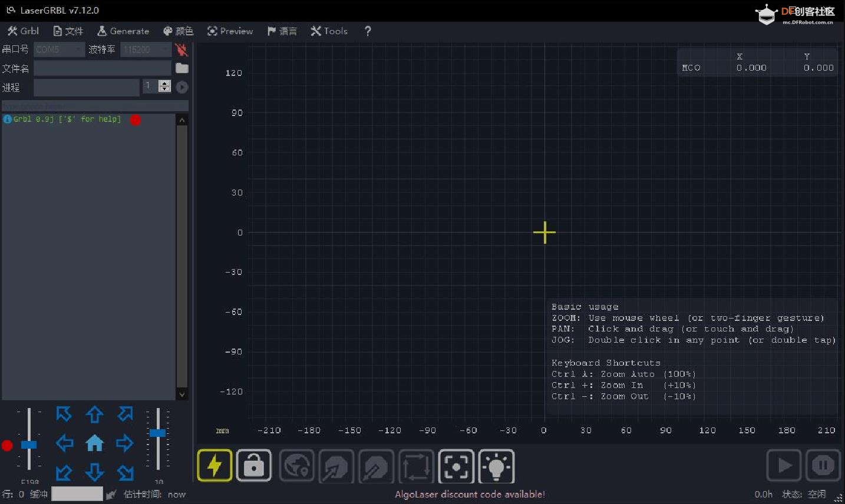Click the yellow crosshair at origin
The height and width of the screenshot is (504, 845).
pos(544,233)
